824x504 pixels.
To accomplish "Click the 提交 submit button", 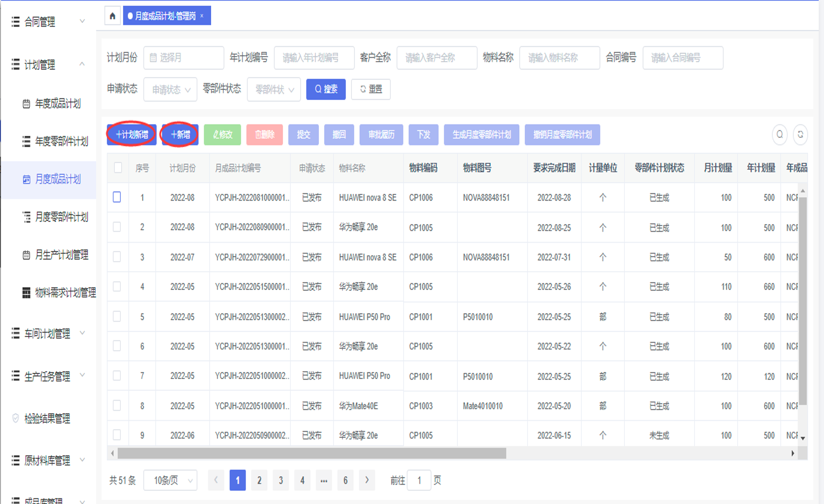I will (x=304, y=134).
